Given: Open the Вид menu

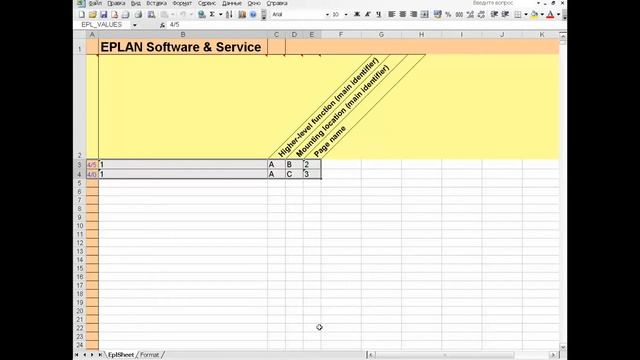Looking at the screenshot, I should coord(136,3).
